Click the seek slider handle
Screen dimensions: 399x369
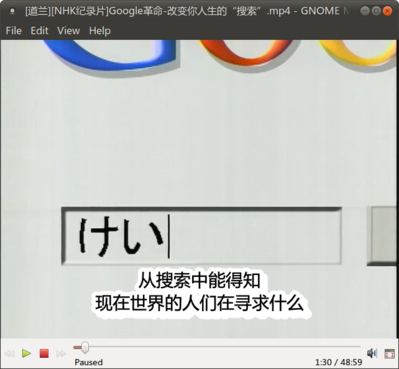pos(85,347)
